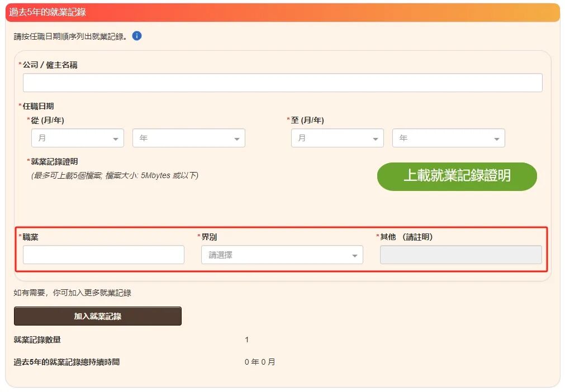Click inside the 職業 occupation input field
Image resolution: width=565 pixels, height=392 pixels.
click(x=103, y=255)
